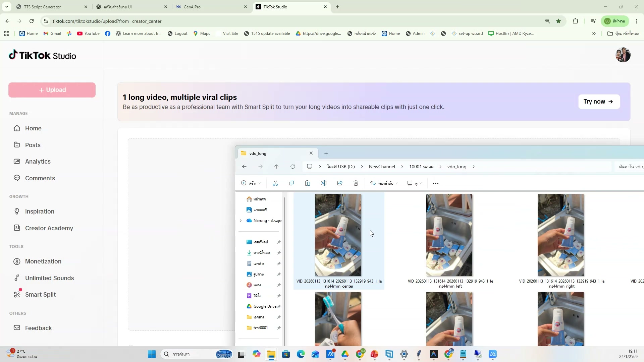The height and width of the screenshot is (362, 644).
Task: Go up one folder level in Explorer
Action: [x=276, y=167]
